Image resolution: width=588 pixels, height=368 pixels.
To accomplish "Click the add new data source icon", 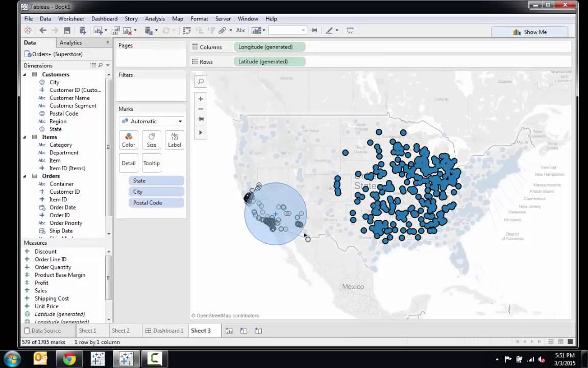I will (x=83, y=31).
